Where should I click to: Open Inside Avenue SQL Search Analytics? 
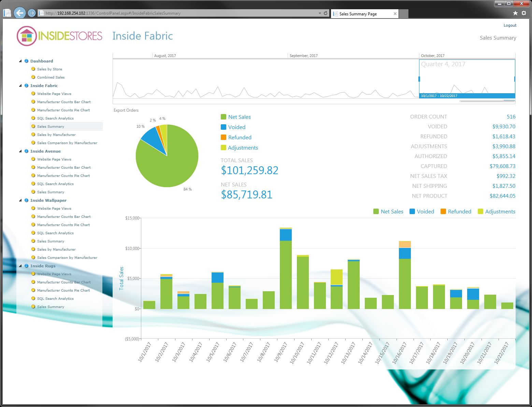tap(55, 184)
